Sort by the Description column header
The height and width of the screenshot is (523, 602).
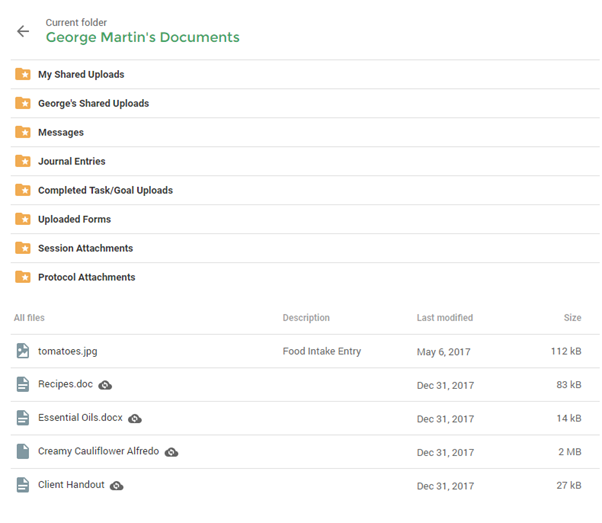[x=306, y=318]
